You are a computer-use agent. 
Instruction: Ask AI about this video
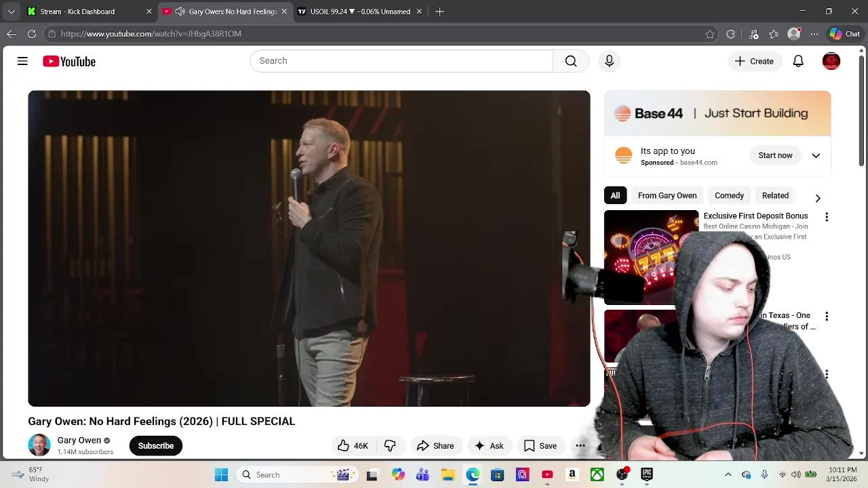pos(489,445)
